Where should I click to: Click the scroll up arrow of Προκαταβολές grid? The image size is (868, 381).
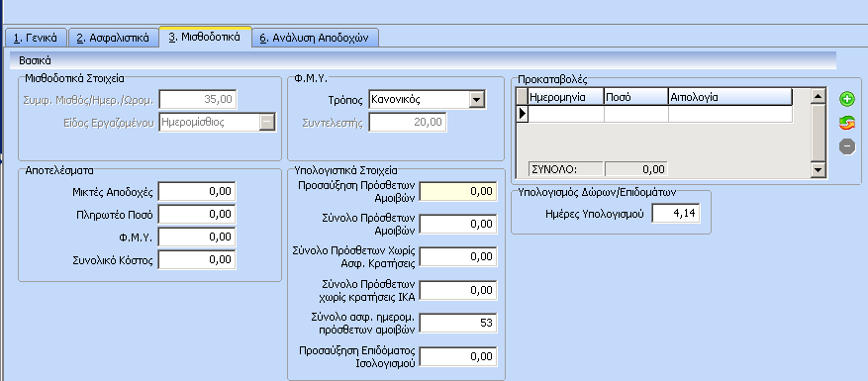pos(819,96)
